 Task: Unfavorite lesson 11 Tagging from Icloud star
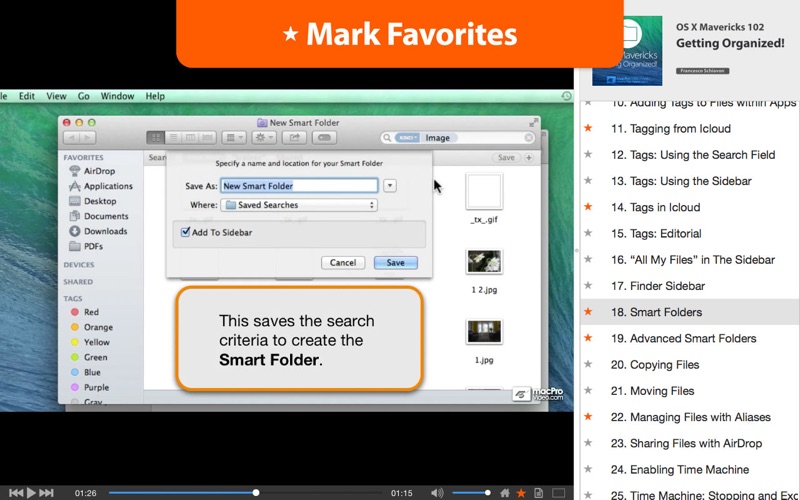(x=588, y=128)
